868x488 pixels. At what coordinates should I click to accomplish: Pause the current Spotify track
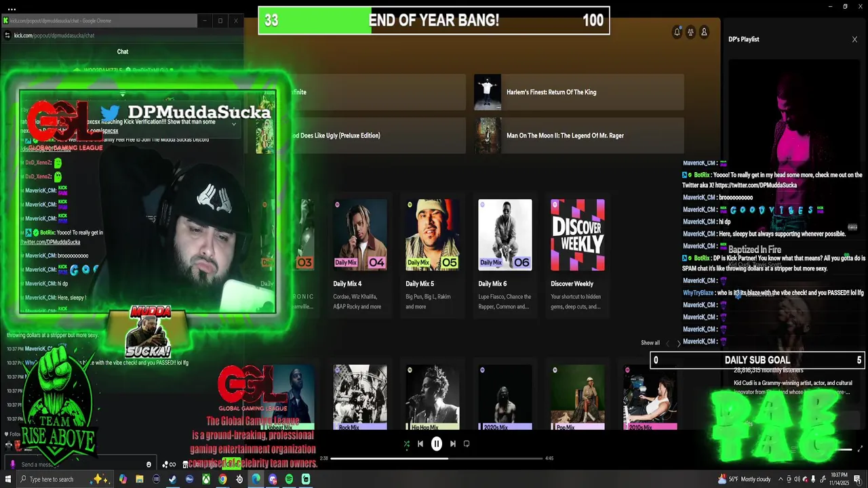pyautogui.click(x=437, y=444)
